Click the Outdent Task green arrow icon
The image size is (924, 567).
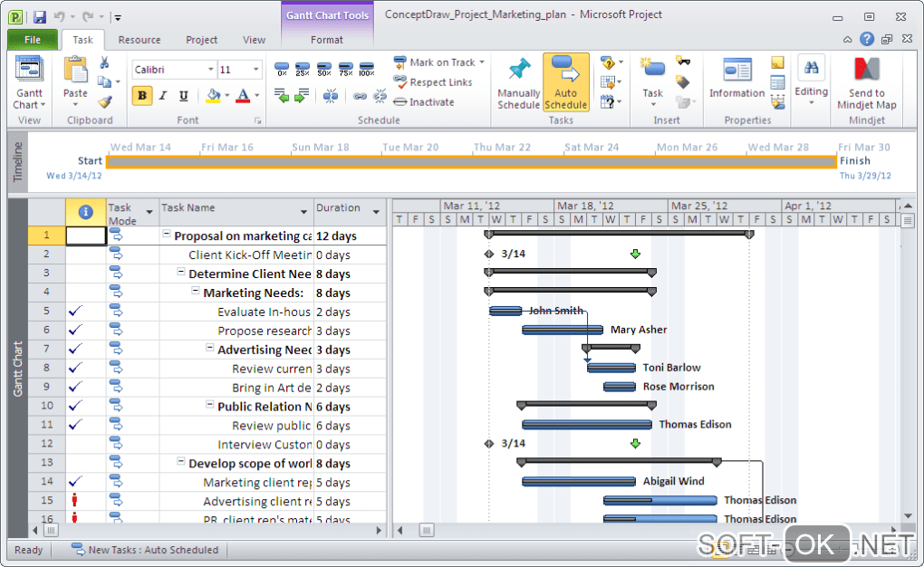pyautogui.click(x=282, y=95)
